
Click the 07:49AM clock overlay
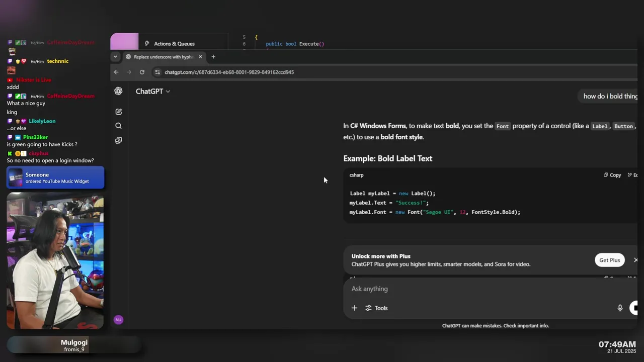click(x=617, y=344)
